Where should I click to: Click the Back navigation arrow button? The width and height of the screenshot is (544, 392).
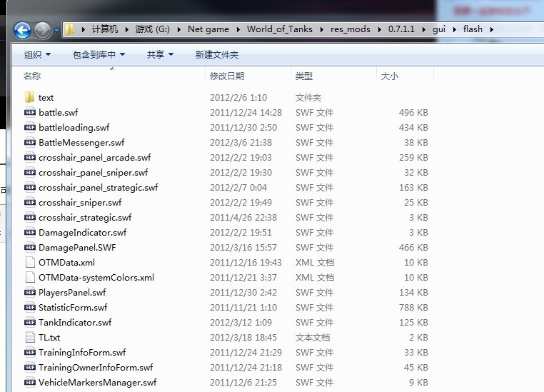pyautogui.click(x=22, y=30)
